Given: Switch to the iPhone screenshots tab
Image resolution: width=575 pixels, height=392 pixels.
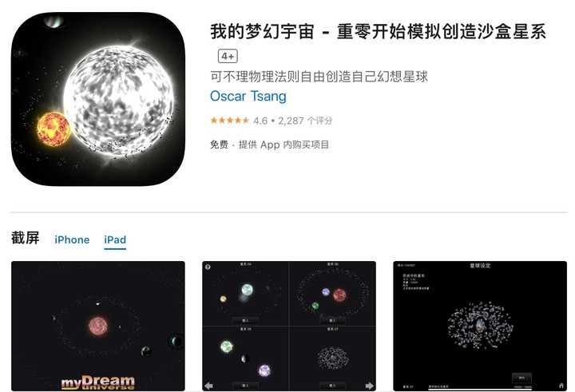Looking at the screenshot, I should pyautogui.click(x=72, y=240).
